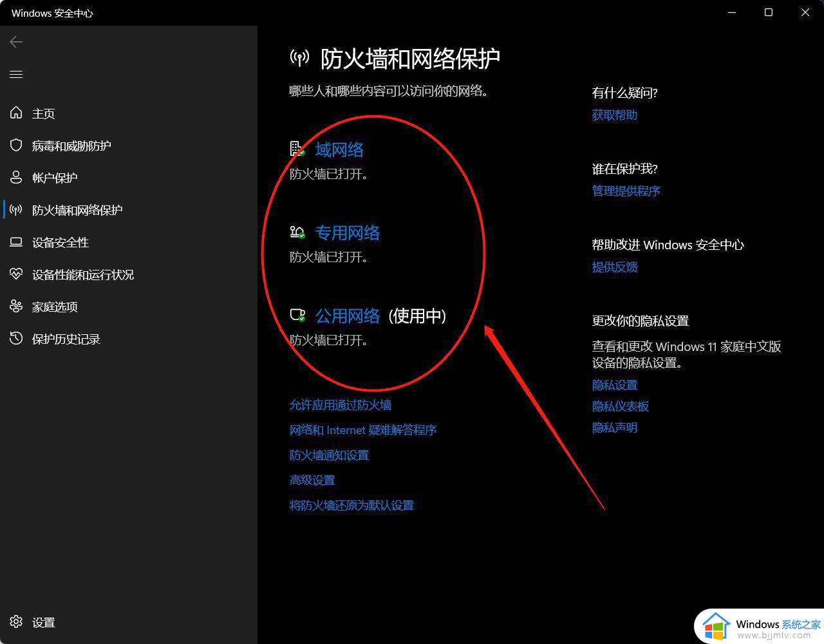This screenshot has width=824, height=644.
Task: Click 管理提供程序 link
Action: 626,191
